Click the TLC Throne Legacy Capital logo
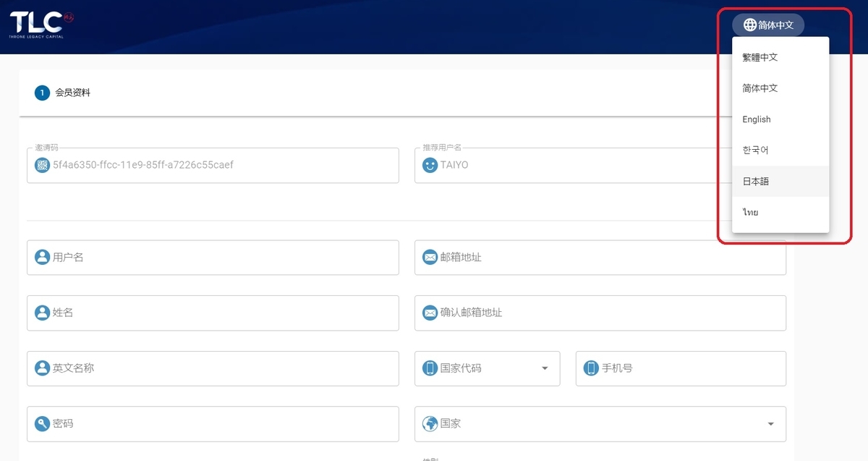This screenshot has width=868, height=461. 42,25
